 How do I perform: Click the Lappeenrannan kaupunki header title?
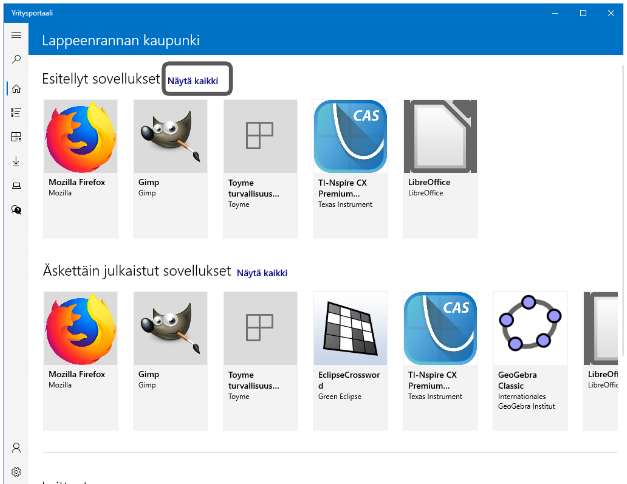tap(120, 40)
